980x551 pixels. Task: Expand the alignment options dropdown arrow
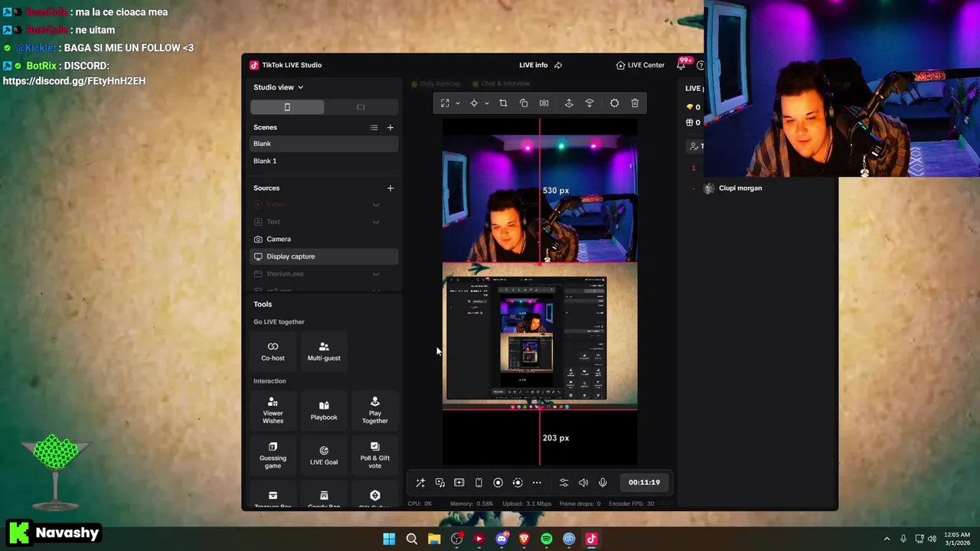(486, 103)
